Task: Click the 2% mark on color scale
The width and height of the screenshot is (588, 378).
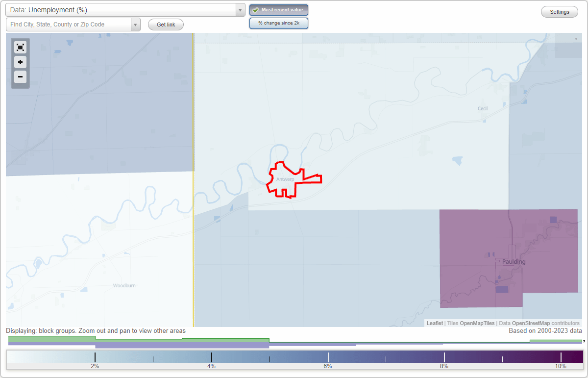Action: (95, 366)
